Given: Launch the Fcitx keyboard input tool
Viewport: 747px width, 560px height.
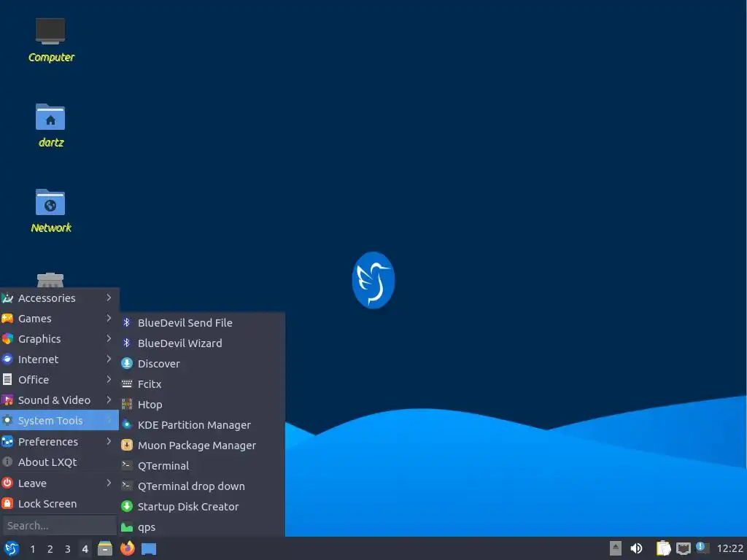Looking at the screenshot, I should [x=203, y=384].
